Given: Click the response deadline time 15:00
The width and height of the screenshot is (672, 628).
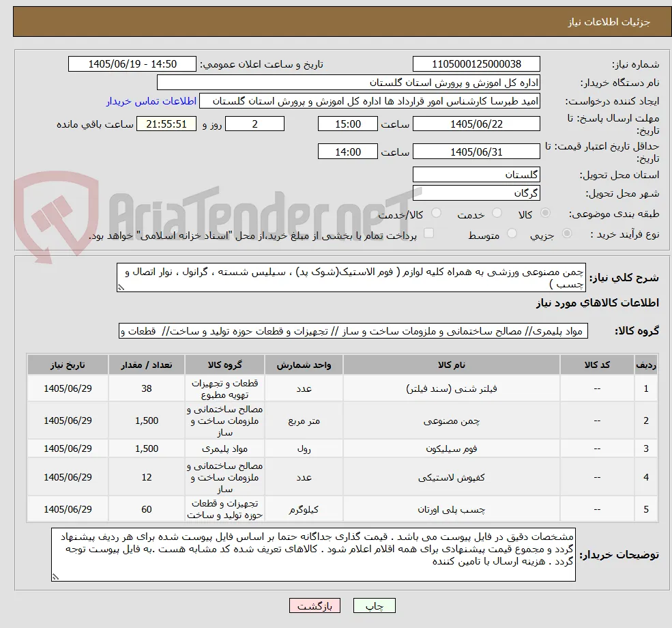Looking at the screenshot, I should tap(347, 124).
